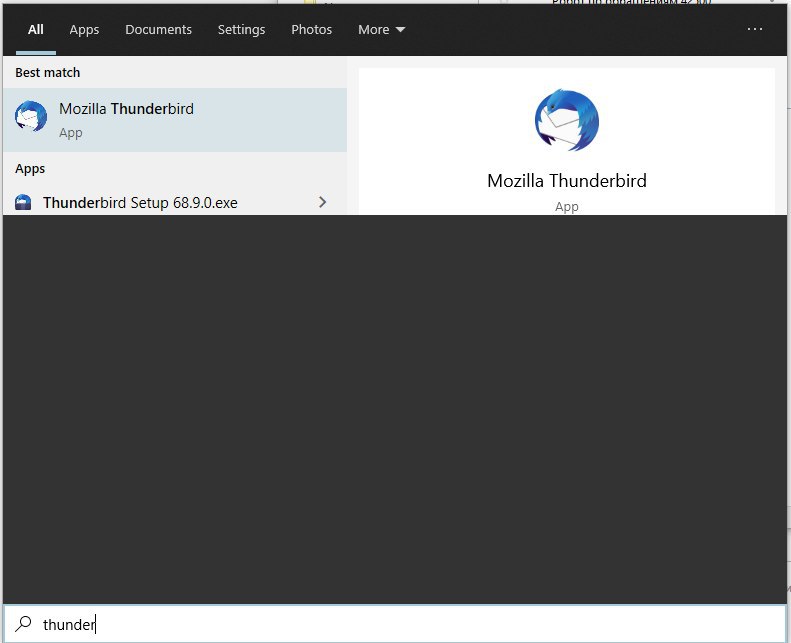Switch to the Apps filter tab
Image resolution: width=791 pixels, height=643 pixels.
click(x=84, y=30)
